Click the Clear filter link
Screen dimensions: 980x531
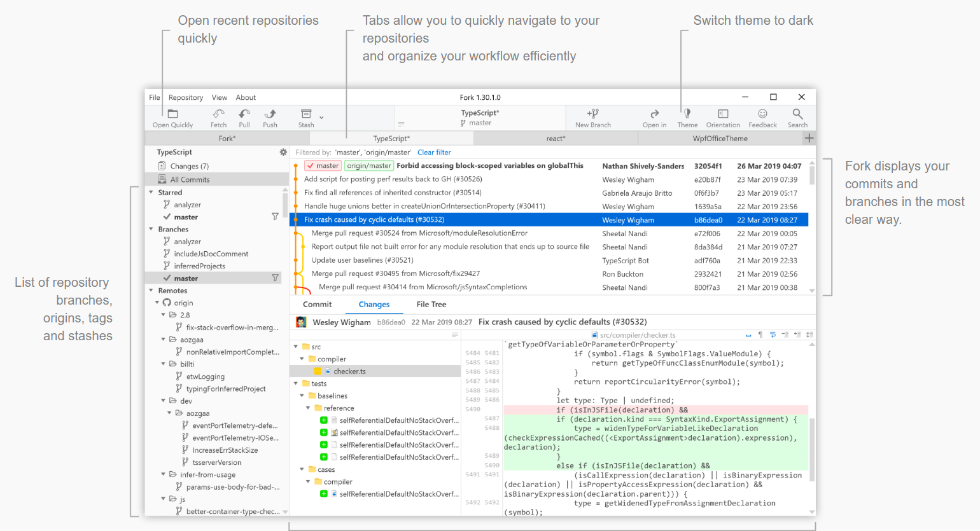[434, 152]
